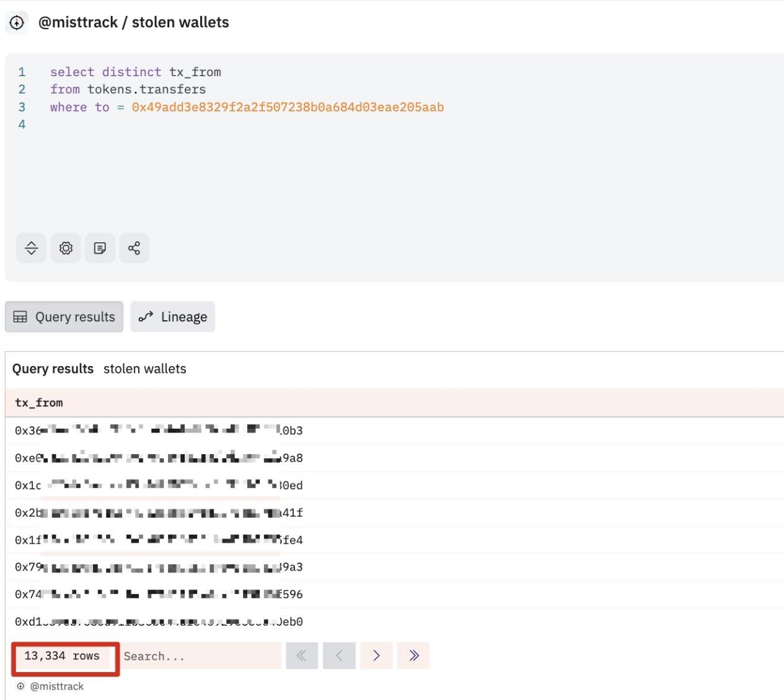Open the Lineage tab
This screenshot has width=784, height=700.
click(173, 317)
